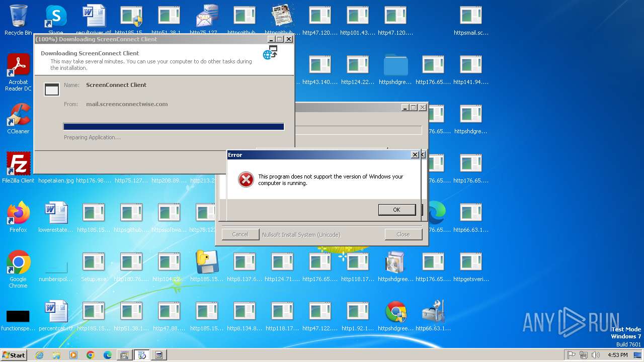Minimize the Downloading ScreenConnect Client window
The width and height of the screenshot is (644, 362).
271,39
